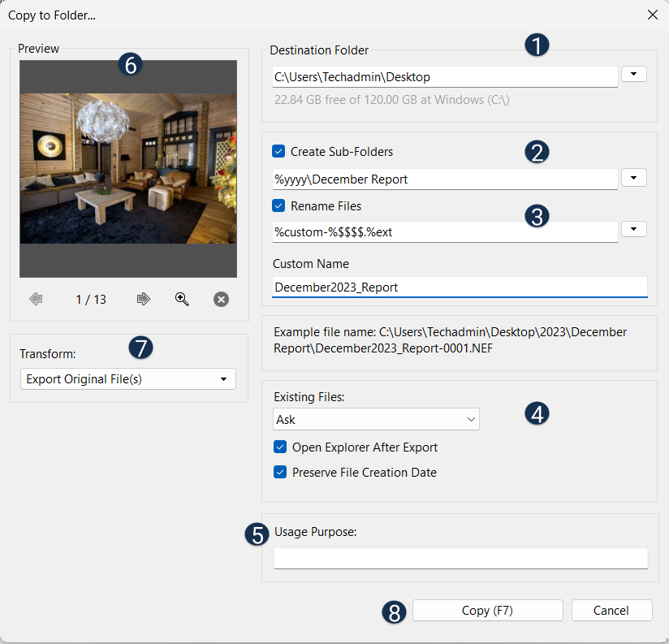Remove current image with the X icon
669x644 pixels.
coord(221,300)
